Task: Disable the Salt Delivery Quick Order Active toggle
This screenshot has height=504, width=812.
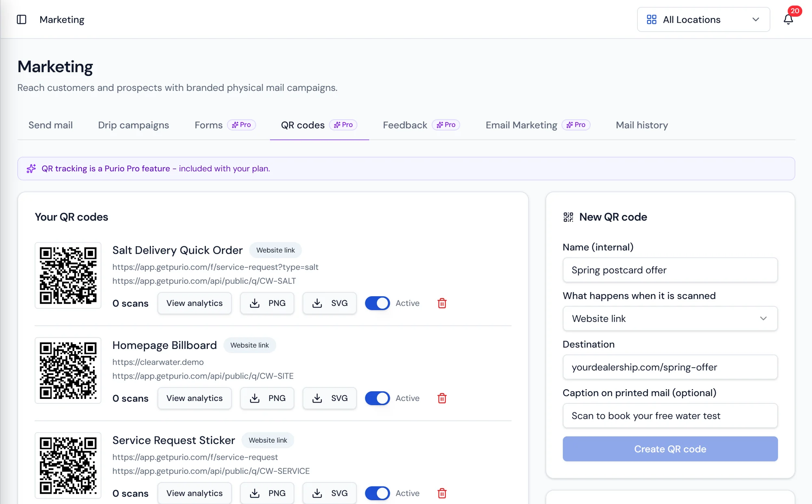Action: [377, 303]
